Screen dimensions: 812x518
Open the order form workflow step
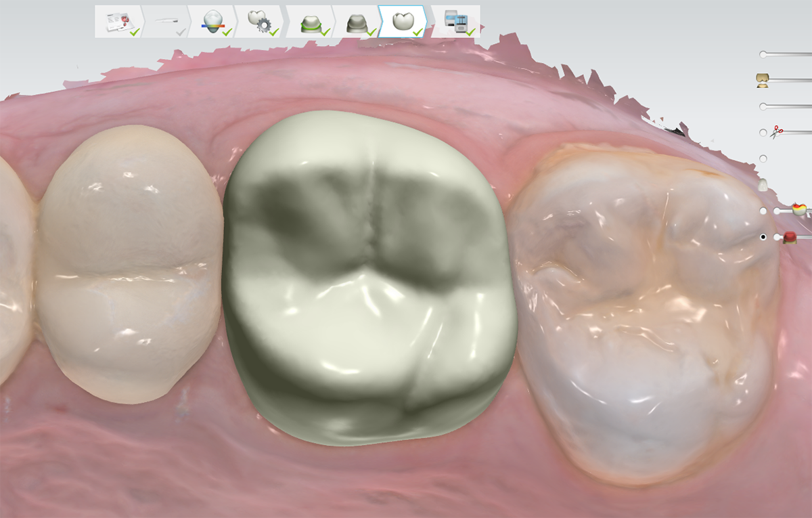pyautogui.click(x=118, y=22)
